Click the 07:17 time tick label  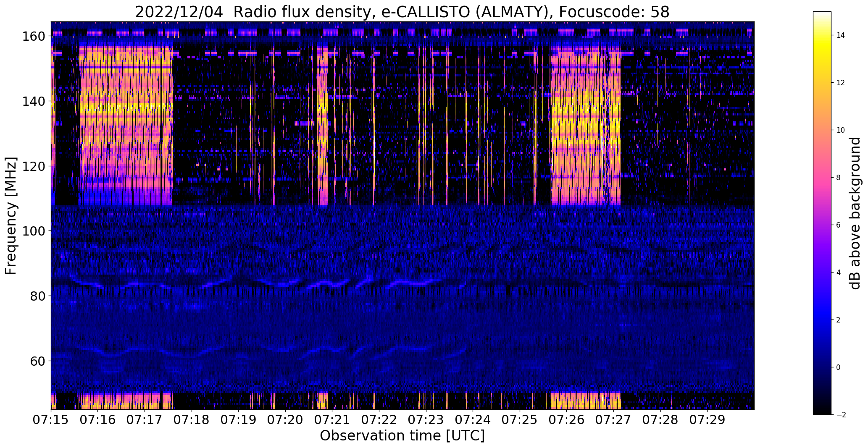(x=145, y=419)
